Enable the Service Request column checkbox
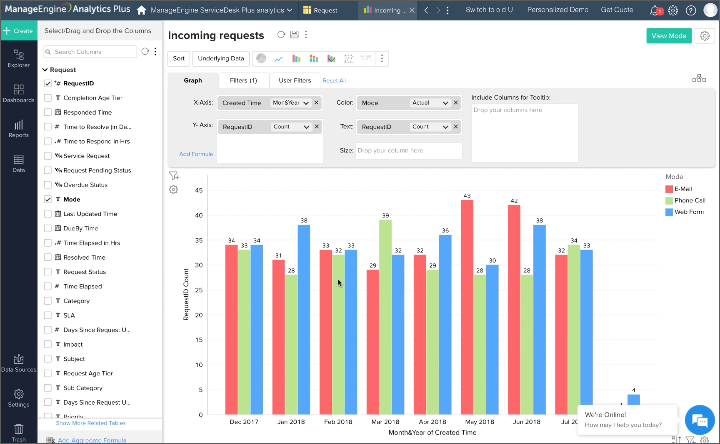This screenshot has height=444, width=720. coord(48,156)
